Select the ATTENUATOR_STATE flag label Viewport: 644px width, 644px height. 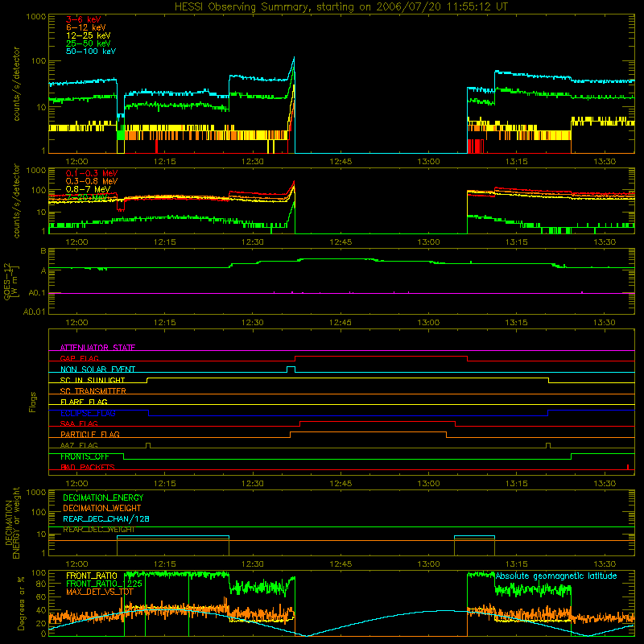point(97,348)
